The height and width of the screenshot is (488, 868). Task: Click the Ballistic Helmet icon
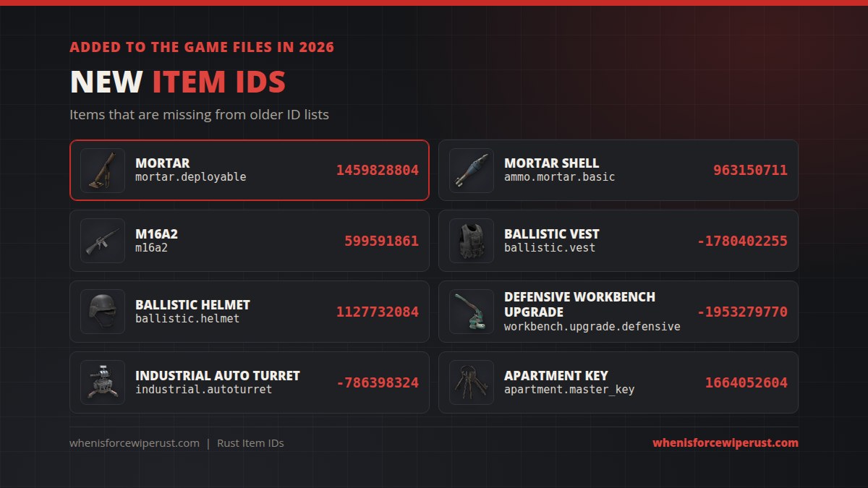point(103,312)
